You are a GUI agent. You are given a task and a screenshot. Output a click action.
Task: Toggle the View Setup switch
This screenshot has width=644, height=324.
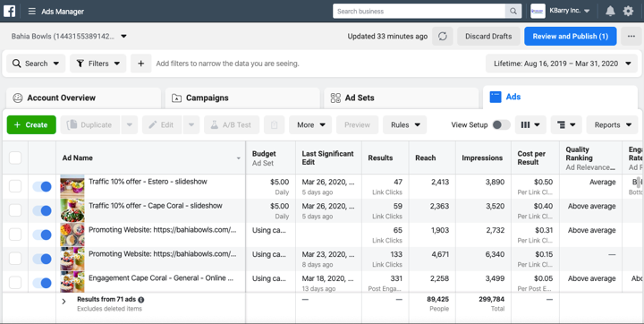(501, 125)
